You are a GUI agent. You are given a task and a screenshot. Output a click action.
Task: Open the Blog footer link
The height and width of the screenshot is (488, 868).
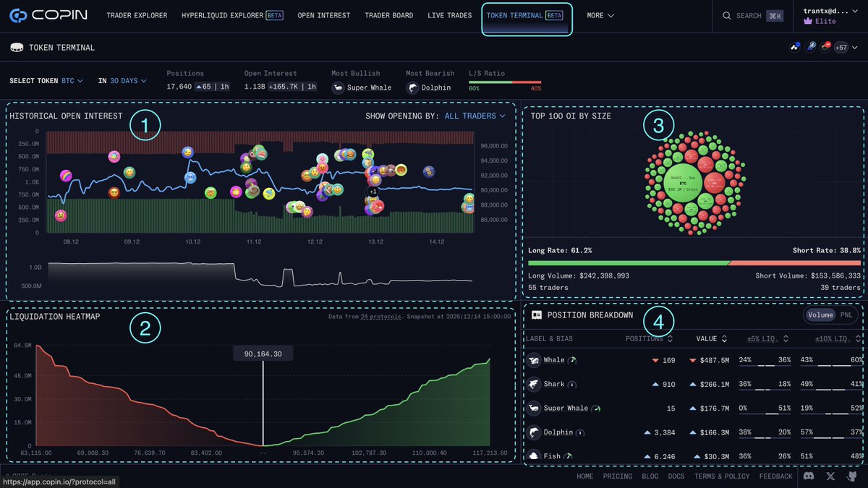tap(650, 476)
